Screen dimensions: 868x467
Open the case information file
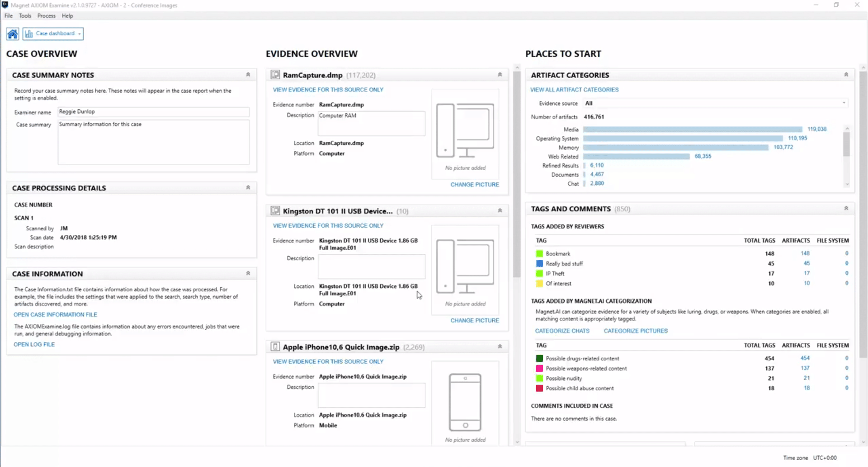point(55,315)
